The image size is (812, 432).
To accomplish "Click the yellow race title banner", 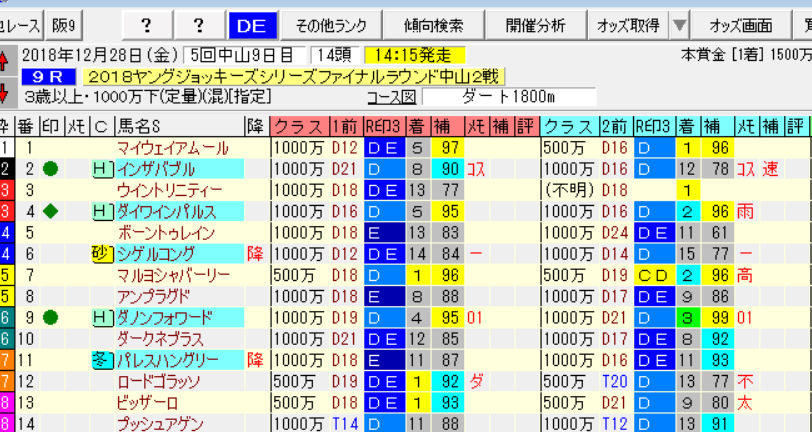I will pos(293,77).
